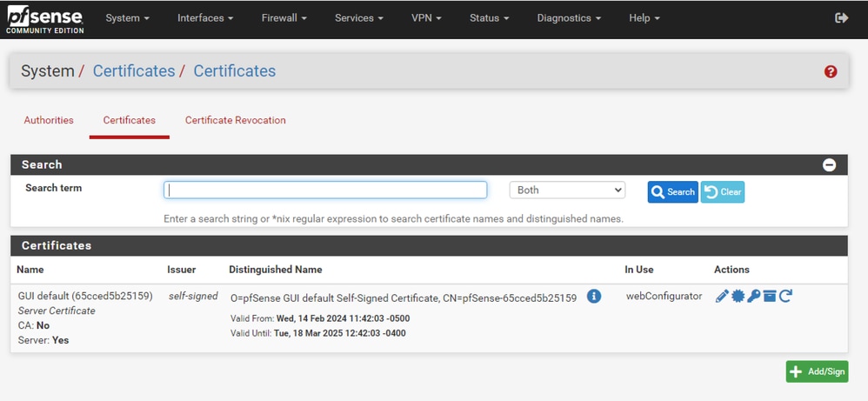Expand the Services menu
868x401 pixels.
tap(358, 17)
